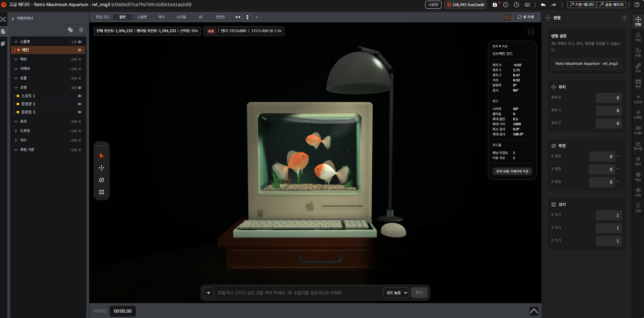This screenshot has width=644, height=318.
Task: Toggle visibility of 조명 group
Action: pos(80,88)
